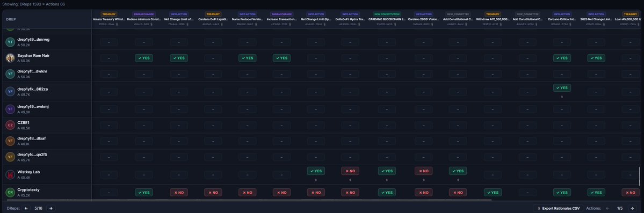The height and width of the screenshot is (213, 644).
Task: Click the YF avatar for drep1yf8...dlxaf
Action: click(x=10, y=141)
